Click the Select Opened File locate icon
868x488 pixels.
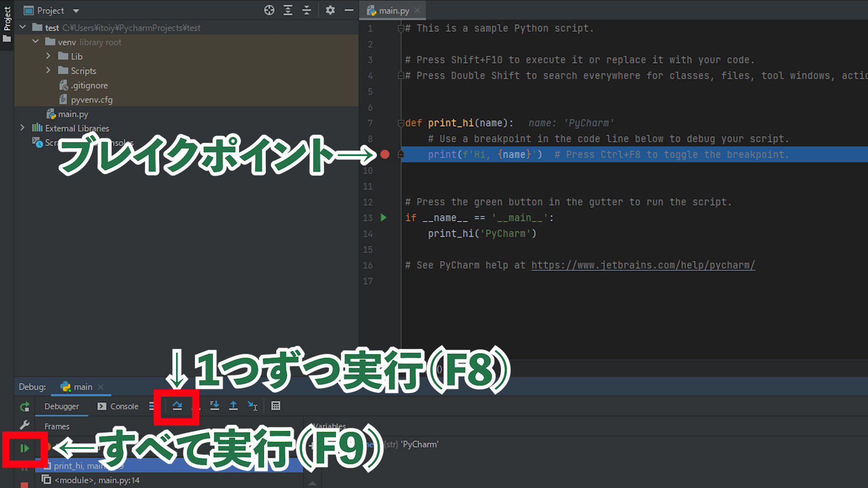click(269, 10)
